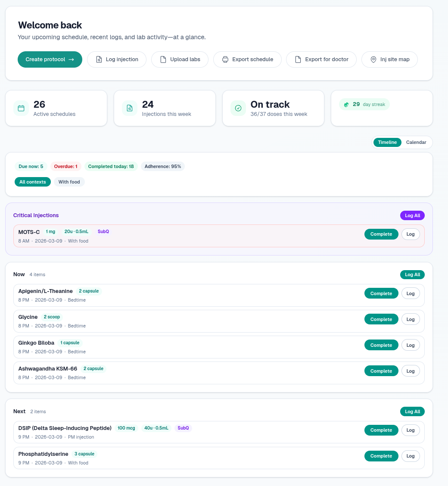Mark the Glycine dose Complete
The image size is (448, 486).
pyautogui.click(x=381, y=319)
